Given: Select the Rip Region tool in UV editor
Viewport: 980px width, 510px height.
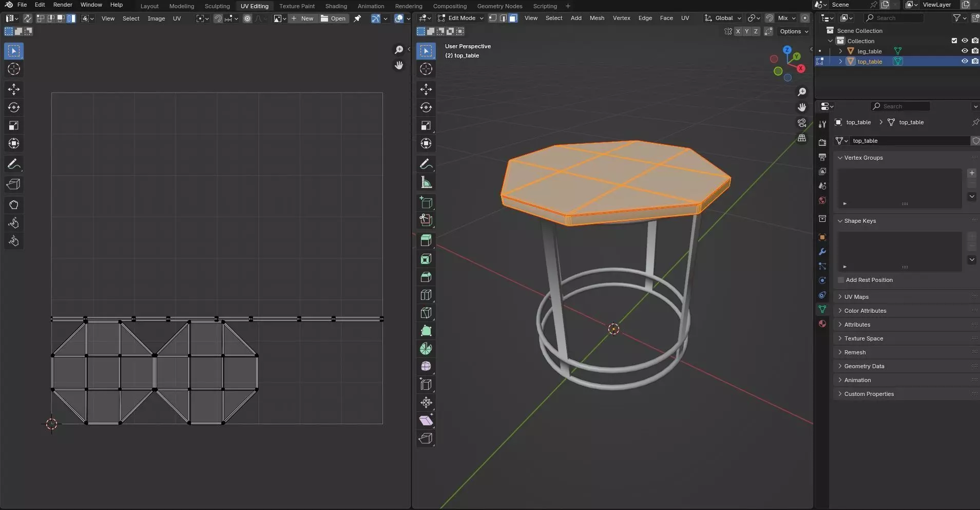Looking at the screenshot, I should pyautogui.click(x=14, y=184).
